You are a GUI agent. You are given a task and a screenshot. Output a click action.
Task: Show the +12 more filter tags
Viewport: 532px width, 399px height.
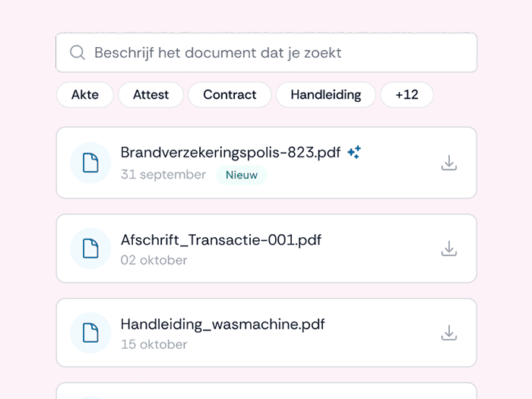(407, 95)
